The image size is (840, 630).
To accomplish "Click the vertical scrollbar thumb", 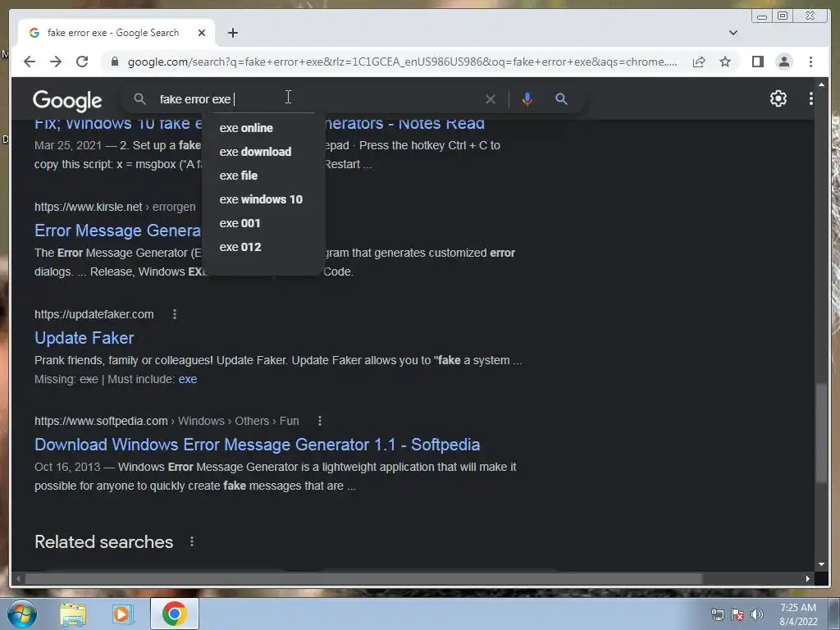I will coord(821,433).
